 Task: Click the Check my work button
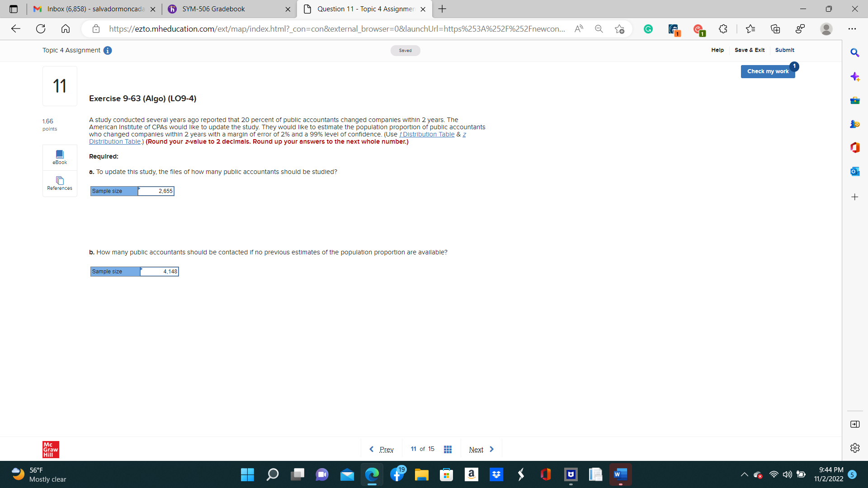[767, 71]
